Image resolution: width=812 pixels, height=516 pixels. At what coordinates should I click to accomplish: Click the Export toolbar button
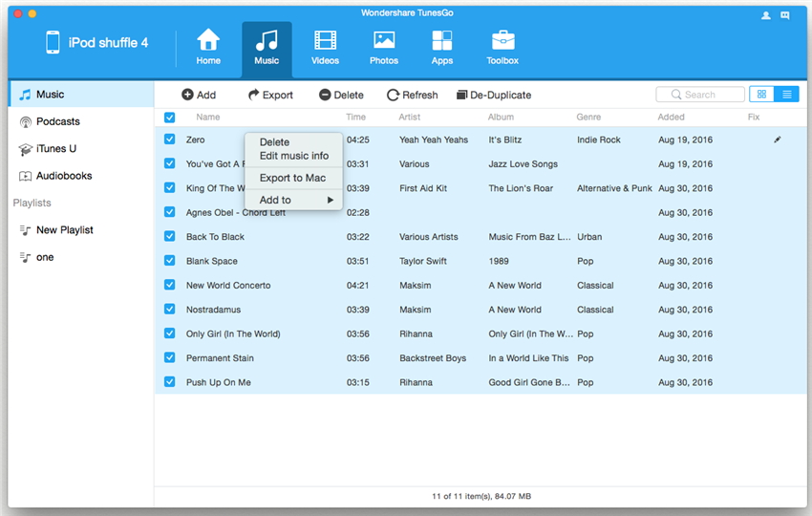click(x=270, y=95)
